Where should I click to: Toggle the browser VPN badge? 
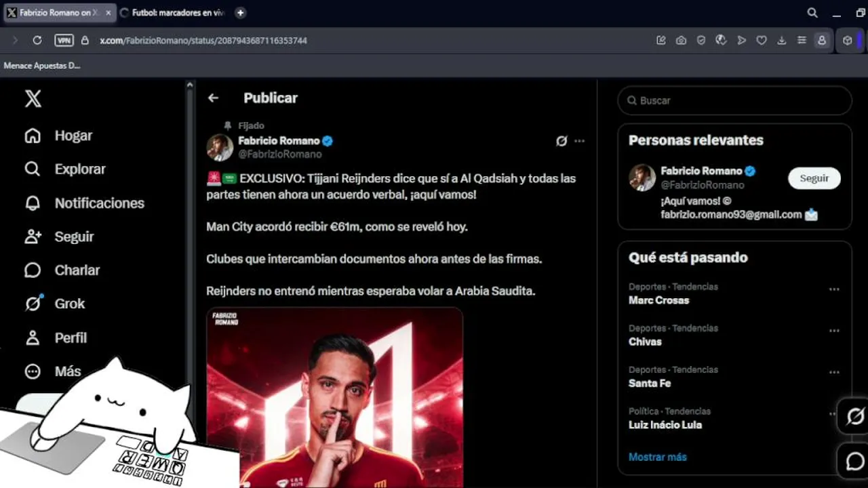pos(64,40)
